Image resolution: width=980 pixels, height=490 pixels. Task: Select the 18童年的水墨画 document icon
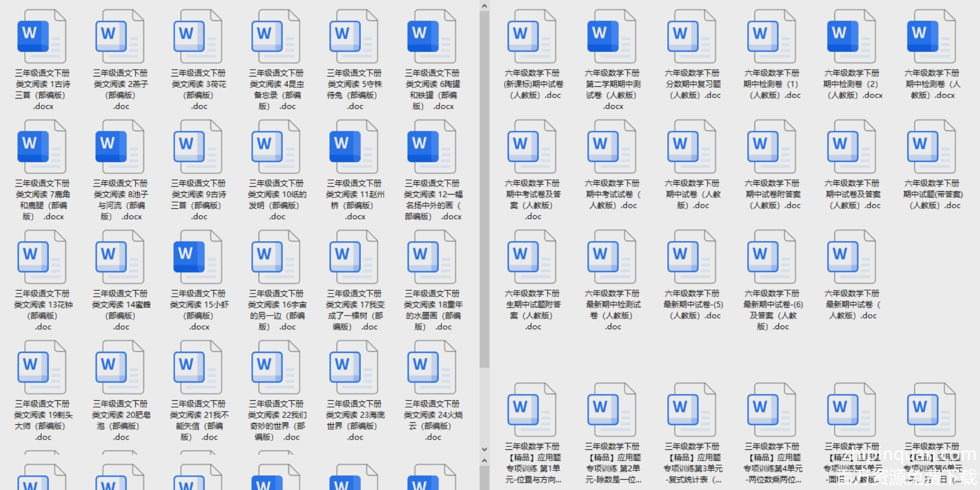[x=431, y=257]
